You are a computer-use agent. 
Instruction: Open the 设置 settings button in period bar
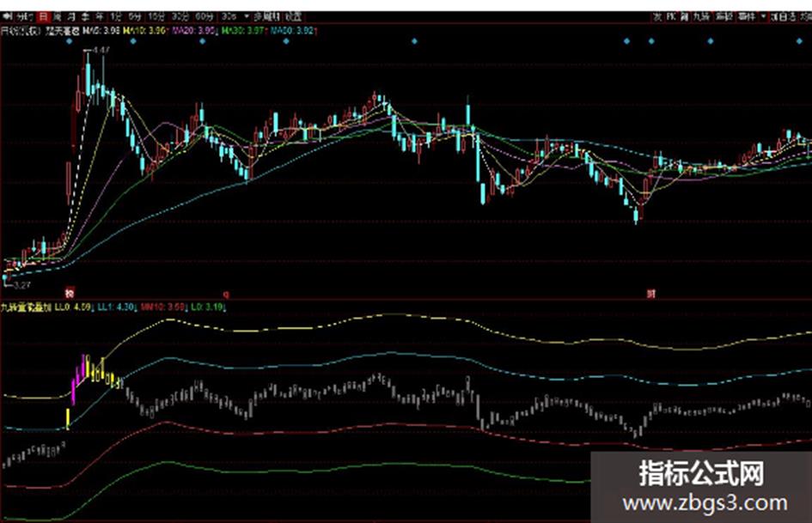click(x=293, y=16)
